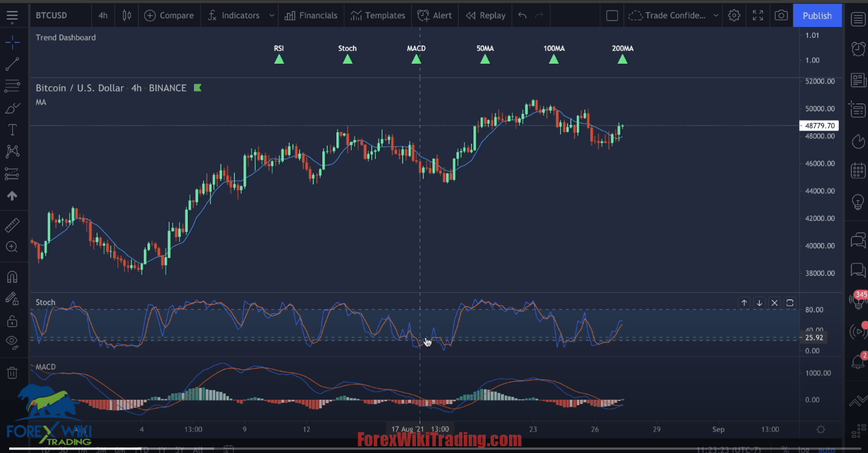Maximize the Stoch indicator pane
This screenshot has height=453, width=868.
(790, 302)
